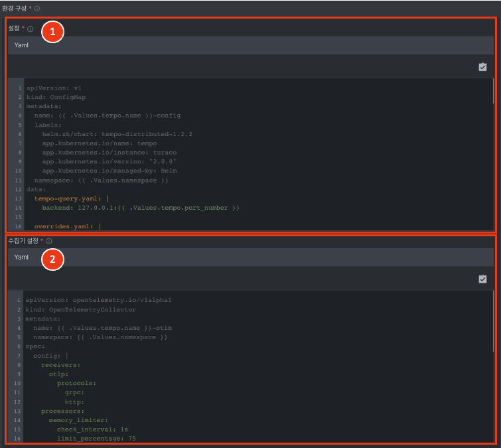Click the helm.sh/chart label line
Image resolution: width=501 pixels, height=448 pixels.
pos(117,134)
